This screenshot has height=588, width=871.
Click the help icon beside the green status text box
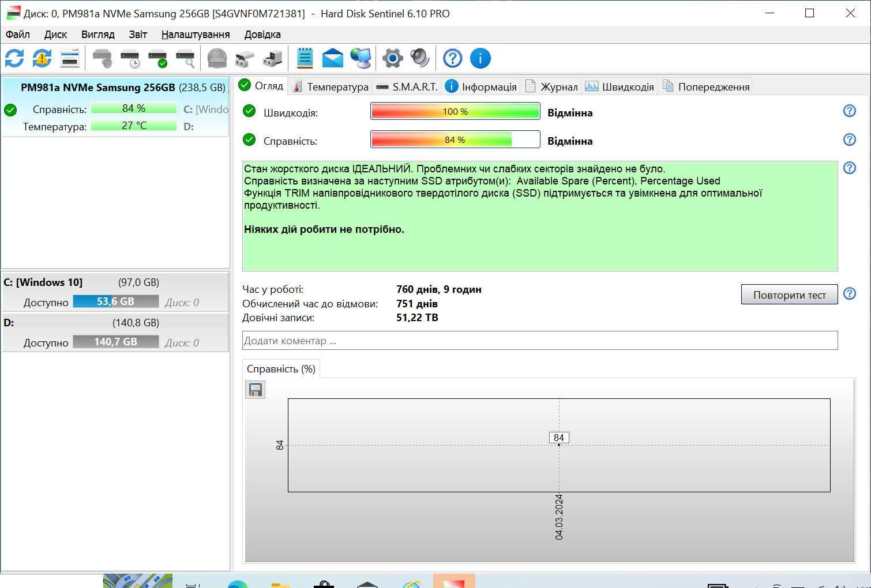tap(849, 168)
